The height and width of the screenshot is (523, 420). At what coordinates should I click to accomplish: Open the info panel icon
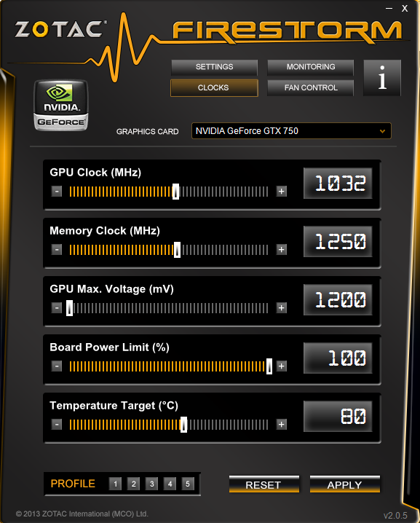pos(382,78)
